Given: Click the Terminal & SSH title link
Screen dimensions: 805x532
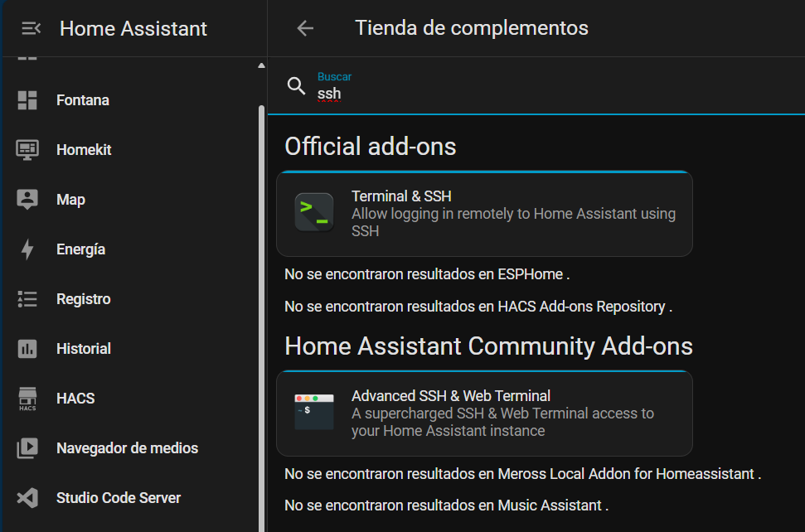Looking at the screenshot, I should coord(401,196).
